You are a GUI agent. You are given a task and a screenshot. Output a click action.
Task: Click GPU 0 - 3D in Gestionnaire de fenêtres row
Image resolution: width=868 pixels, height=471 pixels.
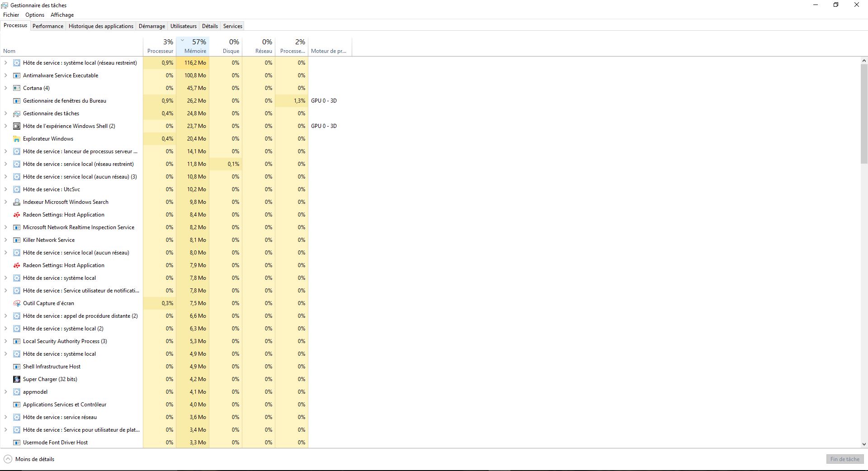[324, 101]
